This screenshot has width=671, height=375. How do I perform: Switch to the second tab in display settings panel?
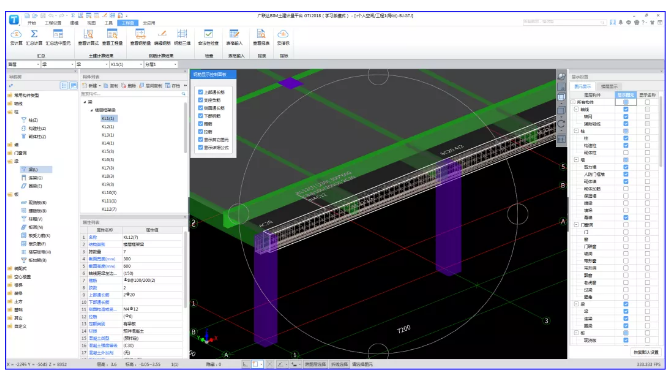click(x=609, y=86)
